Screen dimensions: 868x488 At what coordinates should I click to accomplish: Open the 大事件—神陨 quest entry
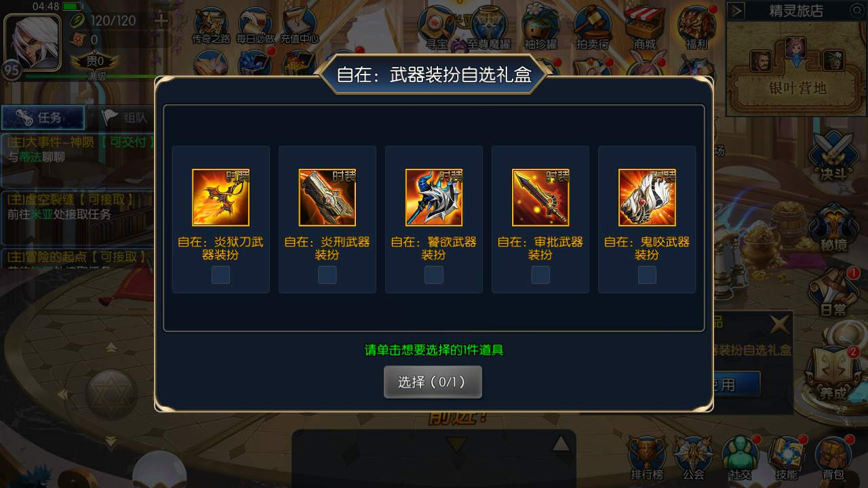(78, 149)
